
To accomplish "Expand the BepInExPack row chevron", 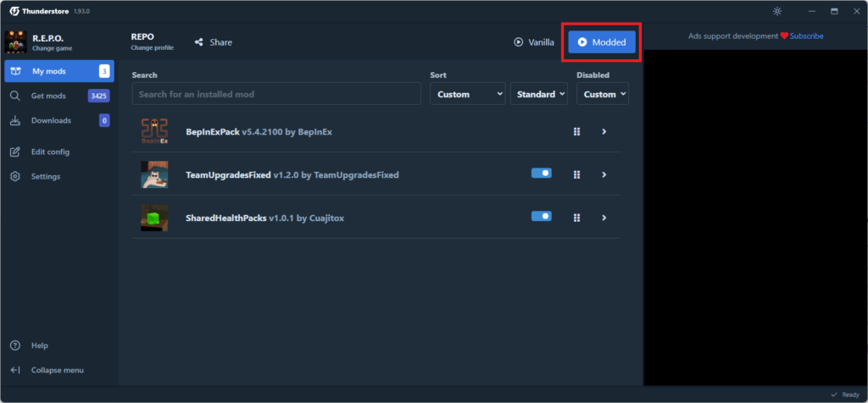I will [x=604, y=131].
